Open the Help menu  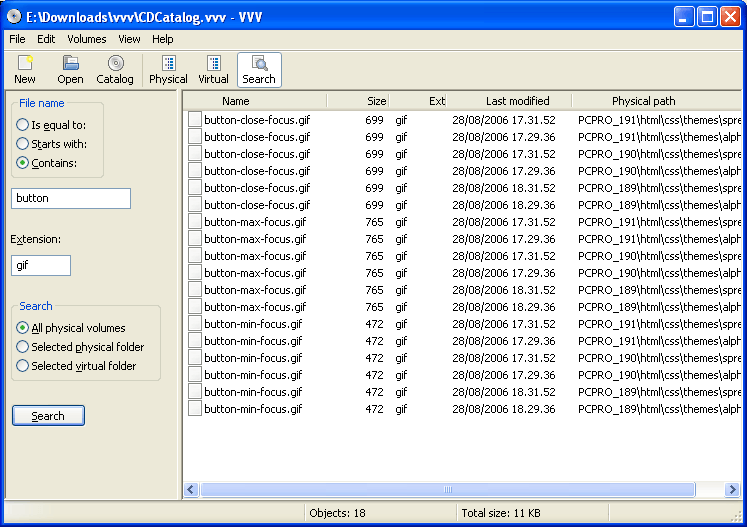[x=162, y=39]
